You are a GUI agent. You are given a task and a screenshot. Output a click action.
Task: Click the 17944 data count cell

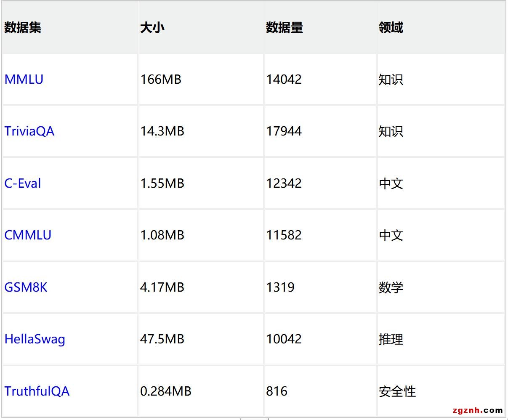tap(284, 131)
